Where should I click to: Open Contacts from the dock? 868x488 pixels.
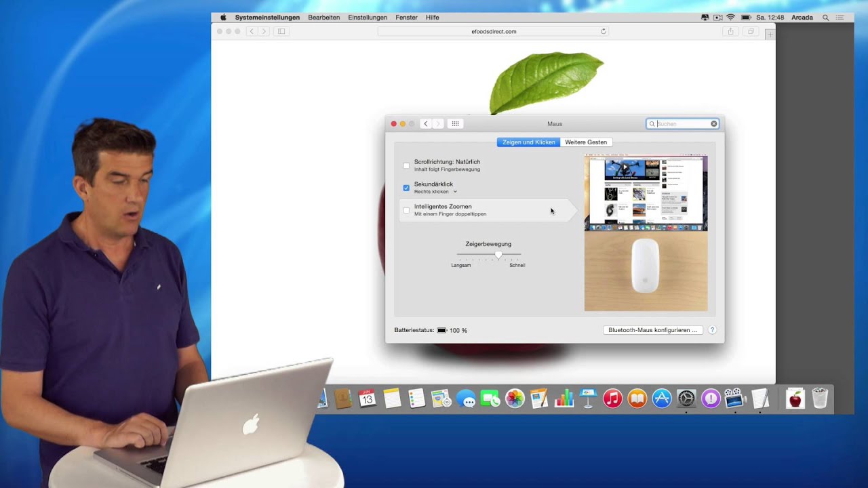tap(343, 399)
